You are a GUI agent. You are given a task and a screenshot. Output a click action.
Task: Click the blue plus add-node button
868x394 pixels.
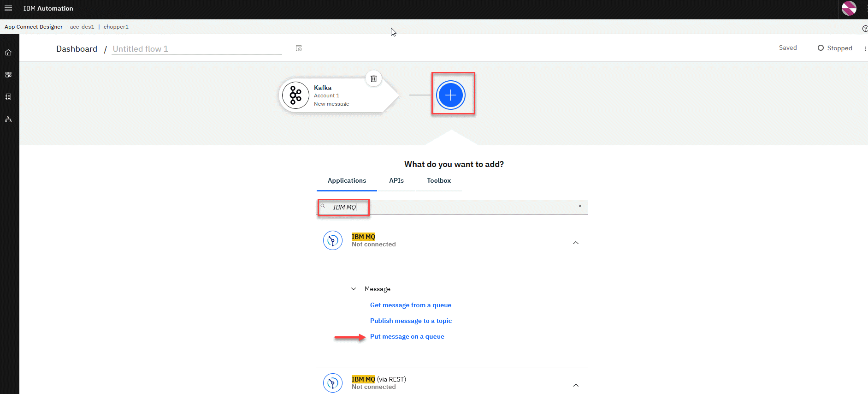451,95
